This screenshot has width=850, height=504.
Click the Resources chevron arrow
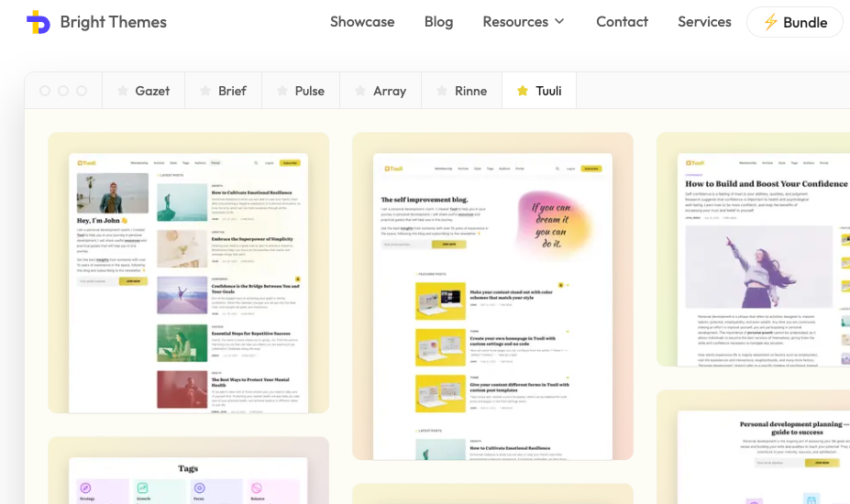click(559, 21)
